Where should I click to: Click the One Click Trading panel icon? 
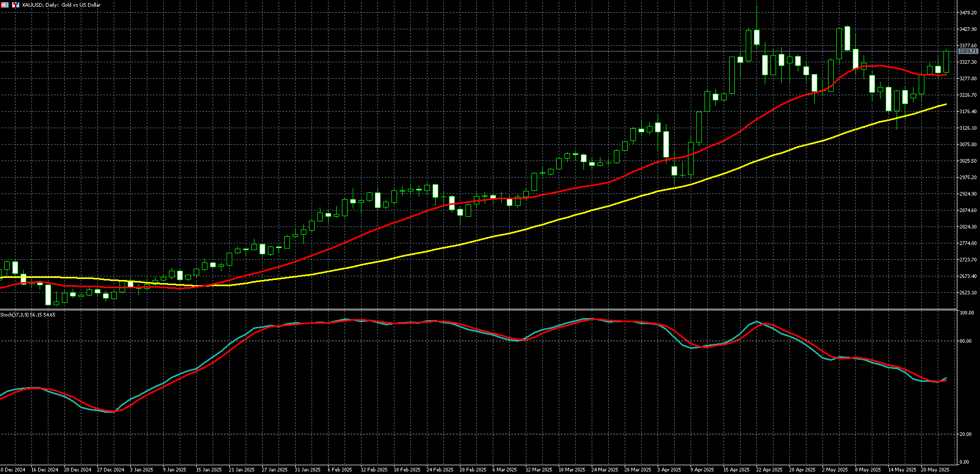point(5,5)
